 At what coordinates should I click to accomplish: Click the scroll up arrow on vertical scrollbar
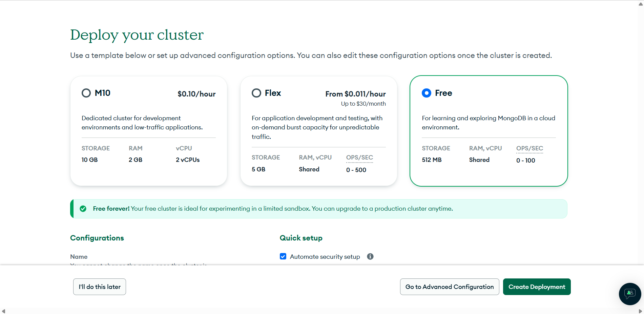[x=641, y=3]
